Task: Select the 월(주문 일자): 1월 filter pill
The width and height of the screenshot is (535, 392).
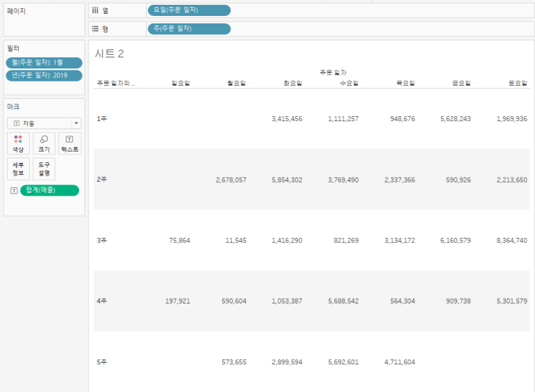Action: click(x=44, y=63)
